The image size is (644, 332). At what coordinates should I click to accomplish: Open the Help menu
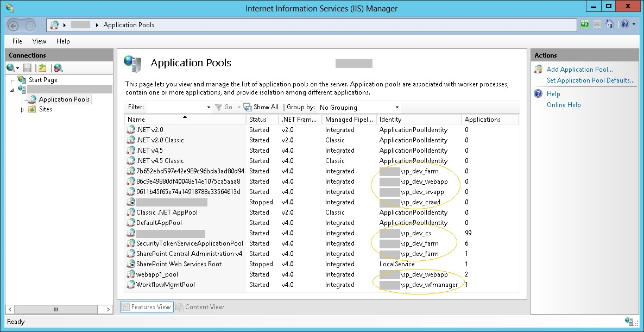(x=63, y=41)
